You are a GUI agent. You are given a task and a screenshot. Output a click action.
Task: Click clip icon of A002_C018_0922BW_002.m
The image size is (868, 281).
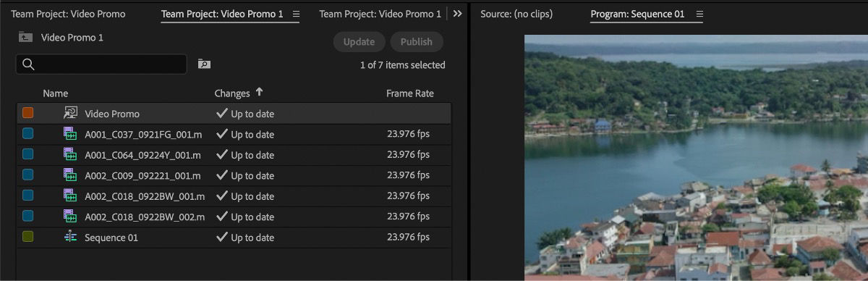click(x=70, y=216)
